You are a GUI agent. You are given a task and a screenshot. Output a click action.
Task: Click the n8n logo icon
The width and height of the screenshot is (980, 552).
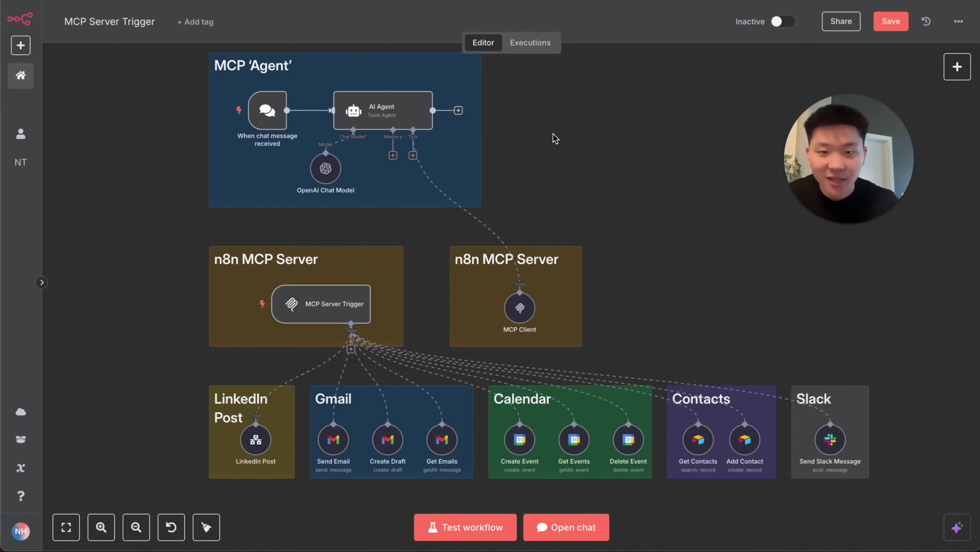(x=20, y=19)
